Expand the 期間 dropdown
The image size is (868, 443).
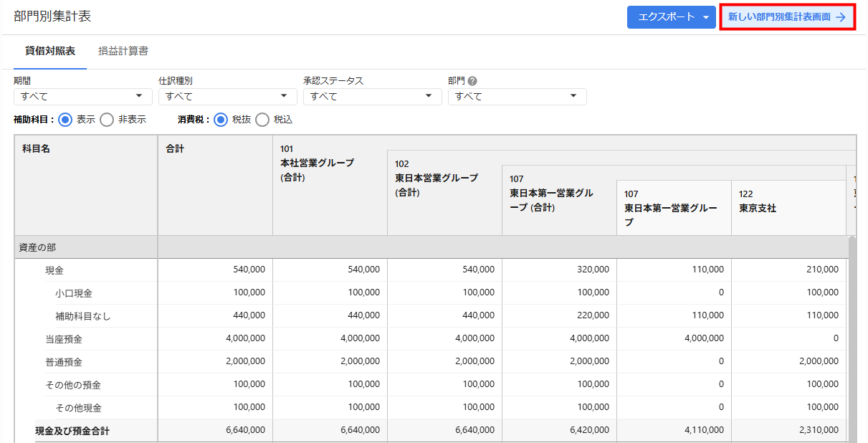[x=82, y=96]
